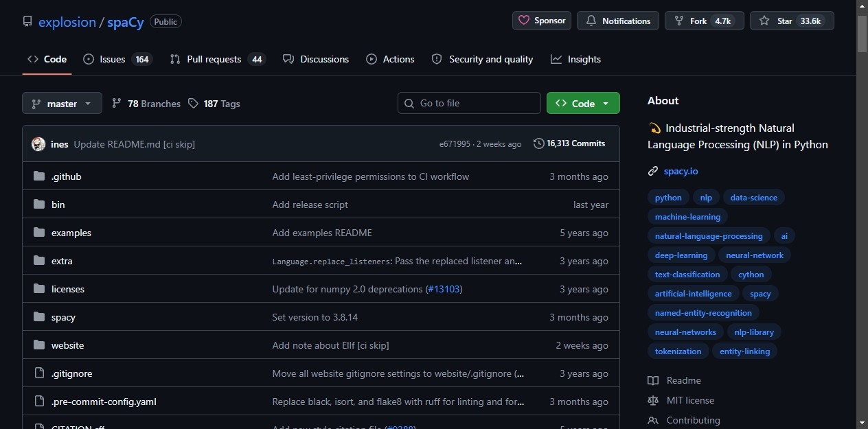Expand the green Code dropdown button

[583, 104]
